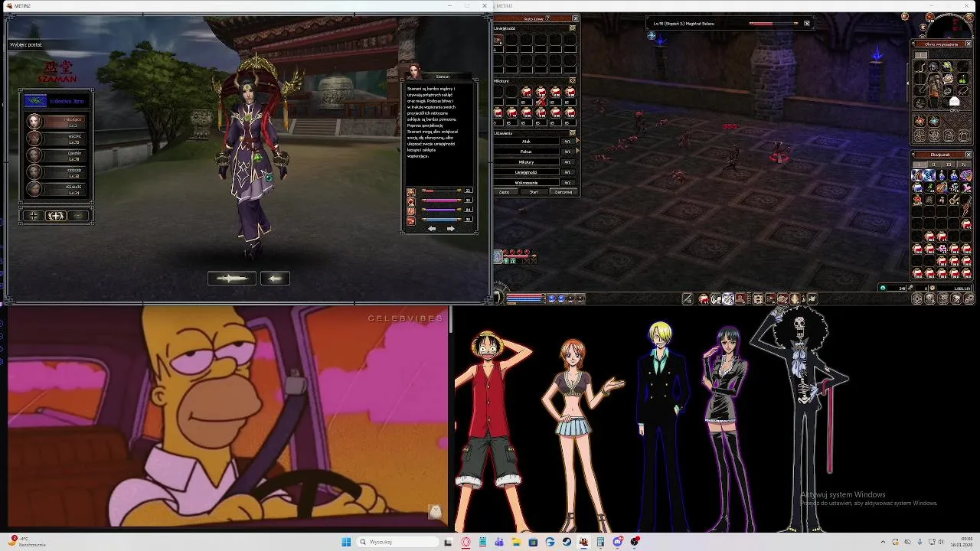Image resolution: width=980 pixels, height=551 pixels.
Task: Click the first inventory item in Ekwipunek
Action: [917, 175]
